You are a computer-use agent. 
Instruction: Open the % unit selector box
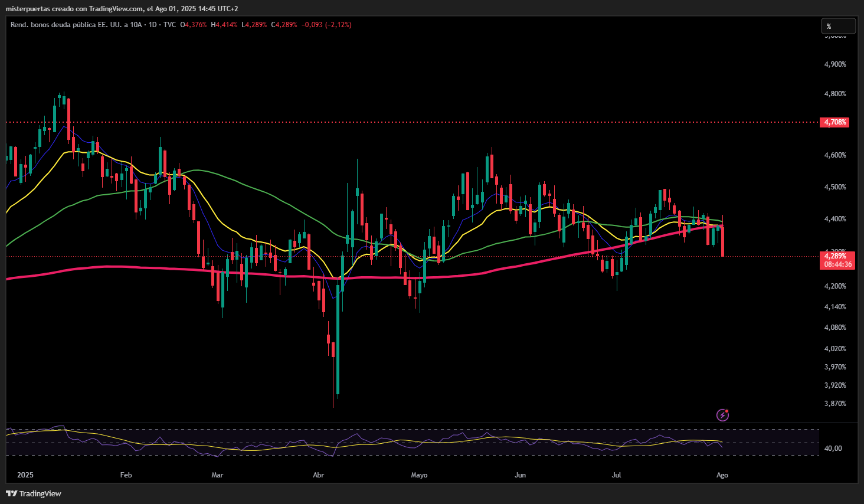click(838, 26)
